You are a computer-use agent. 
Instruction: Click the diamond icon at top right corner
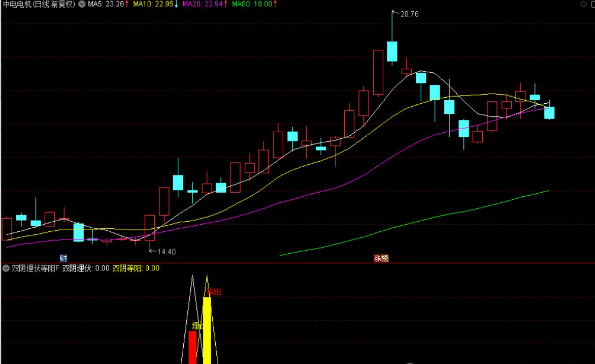(584, 4)
